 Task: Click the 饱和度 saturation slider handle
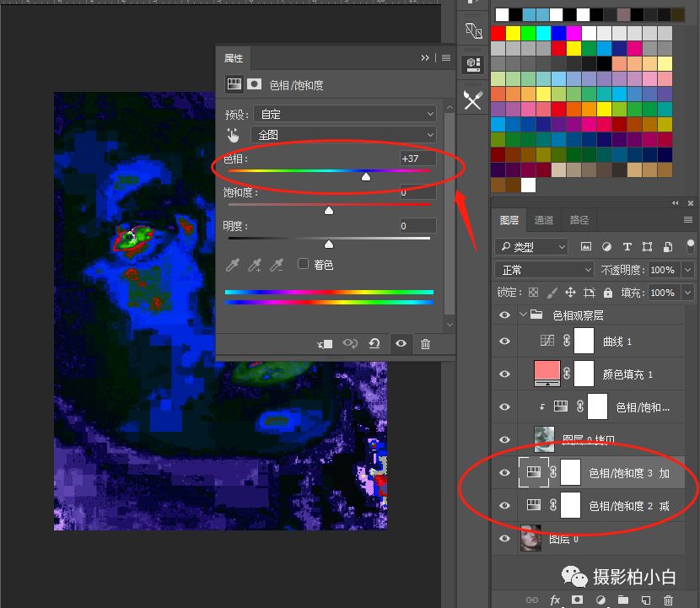tap(329, 211)
